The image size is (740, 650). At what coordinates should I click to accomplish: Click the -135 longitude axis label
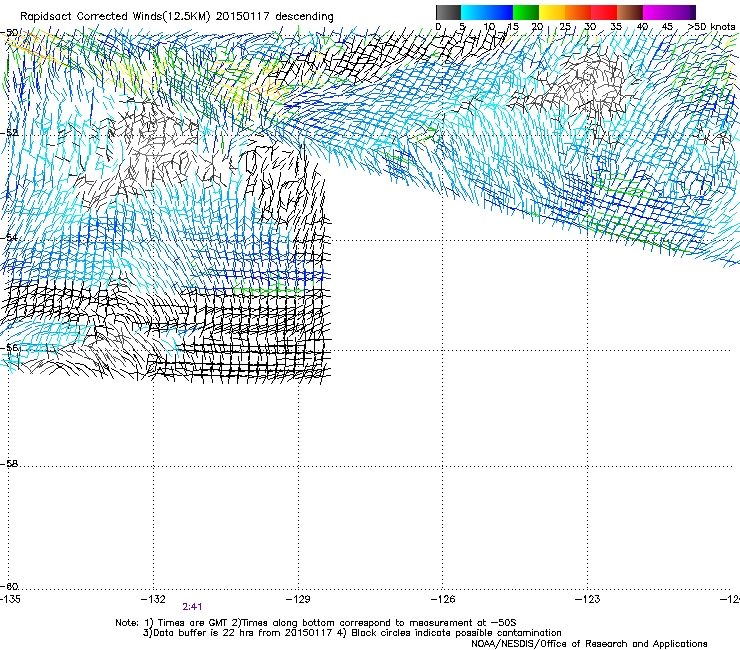[x=10, y=599]
